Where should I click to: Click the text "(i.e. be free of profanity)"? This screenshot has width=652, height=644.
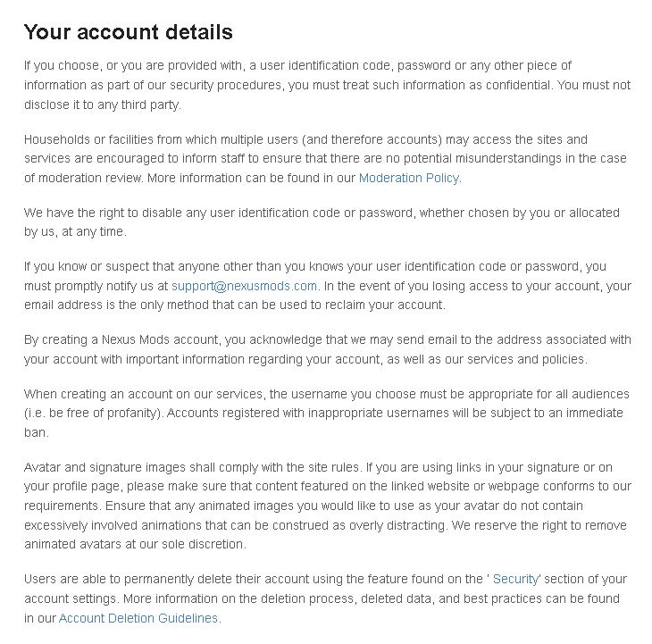tap(94, 414)
